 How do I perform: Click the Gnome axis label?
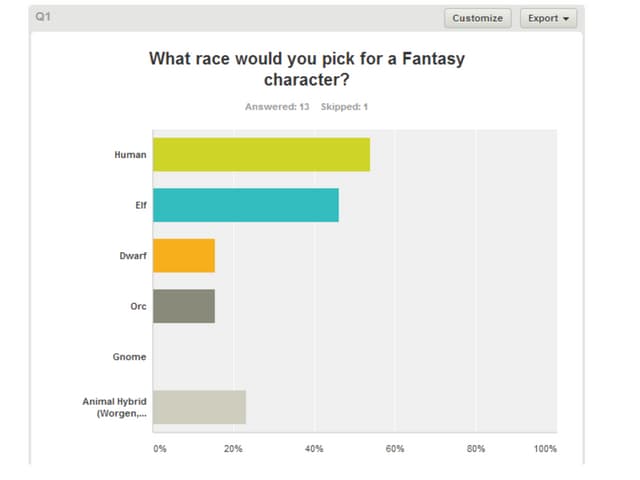pos(130,357)
